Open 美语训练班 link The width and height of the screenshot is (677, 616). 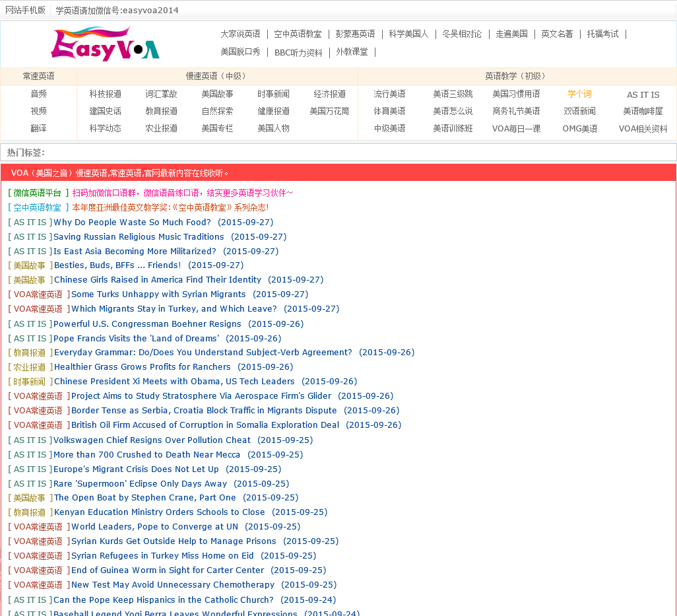453,128
